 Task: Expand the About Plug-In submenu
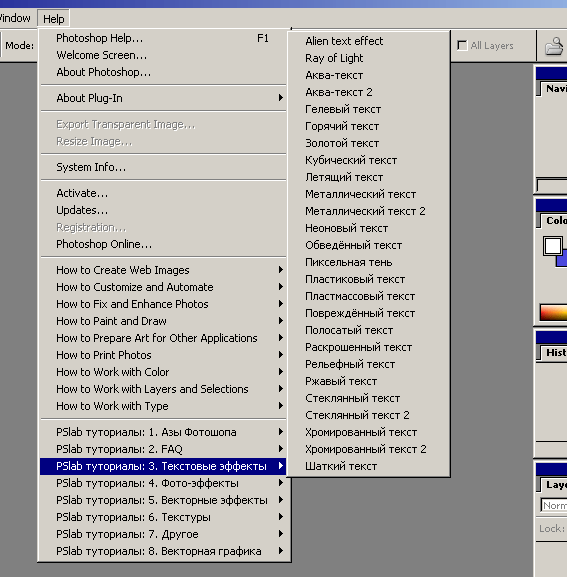pos(163,98)
